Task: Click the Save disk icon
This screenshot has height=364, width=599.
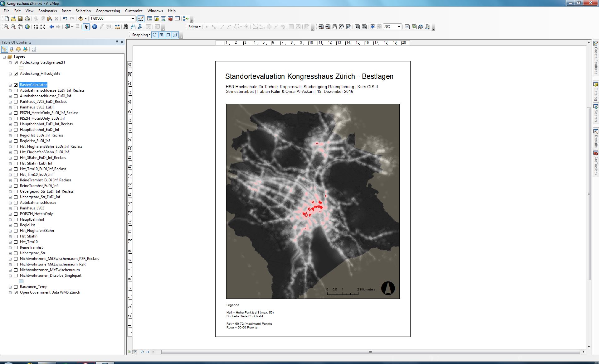Action: 20,19
